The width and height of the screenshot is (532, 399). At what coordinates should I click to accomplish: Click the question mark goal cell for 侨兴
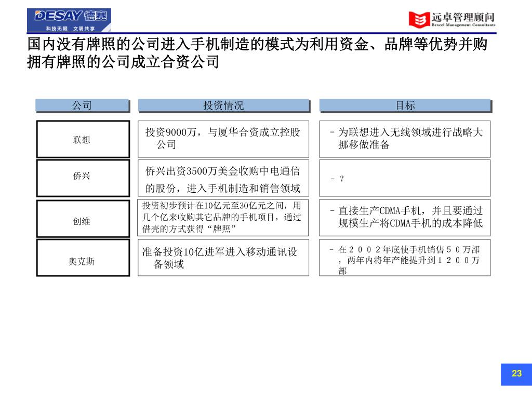[405, 178]
